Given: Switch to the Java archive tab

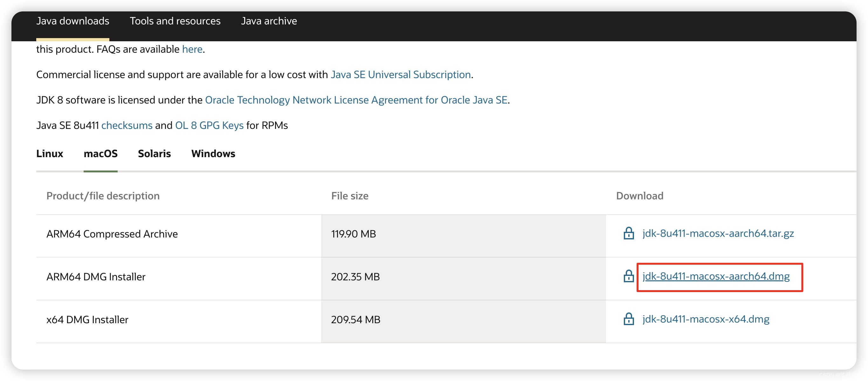Looking at the screenshot, I should coord(269,21).
